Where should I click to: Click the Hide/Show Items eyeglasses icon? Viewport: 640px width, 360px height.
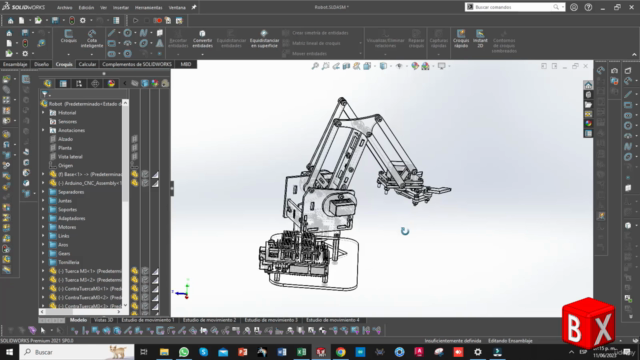(399, 66)
